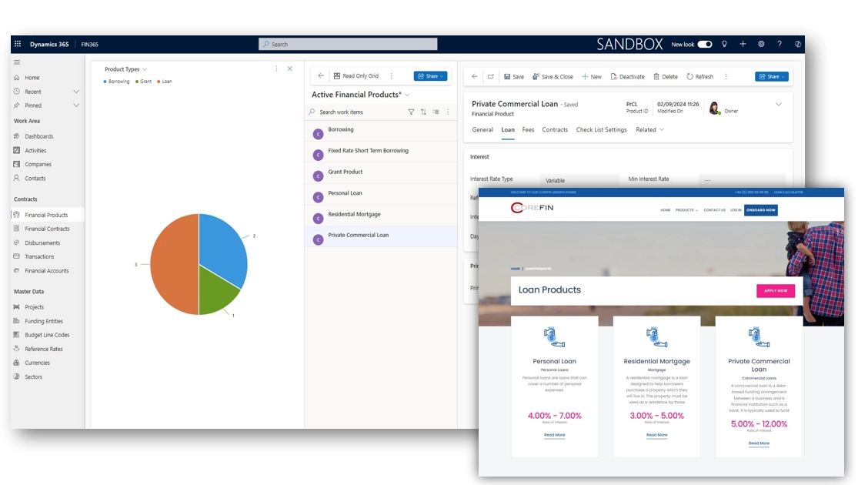Viewport: 868px width, 485px height.
Task: Focus the top Search box
Action: [x=348, y=45]
